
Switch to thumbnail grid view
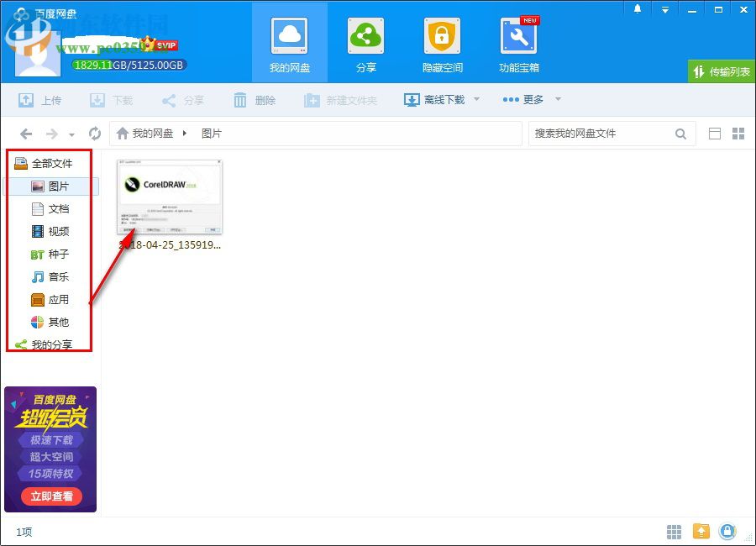pos(738,134)
